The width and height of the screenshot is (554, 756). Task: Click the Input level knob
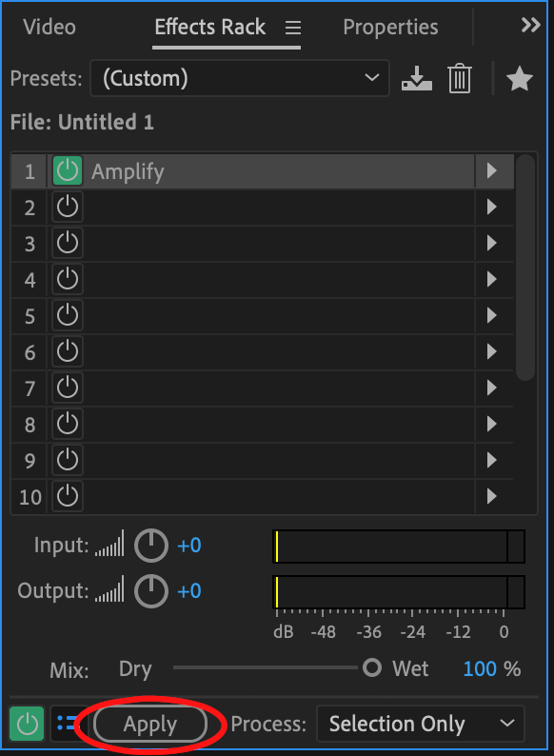pos(151,546)
